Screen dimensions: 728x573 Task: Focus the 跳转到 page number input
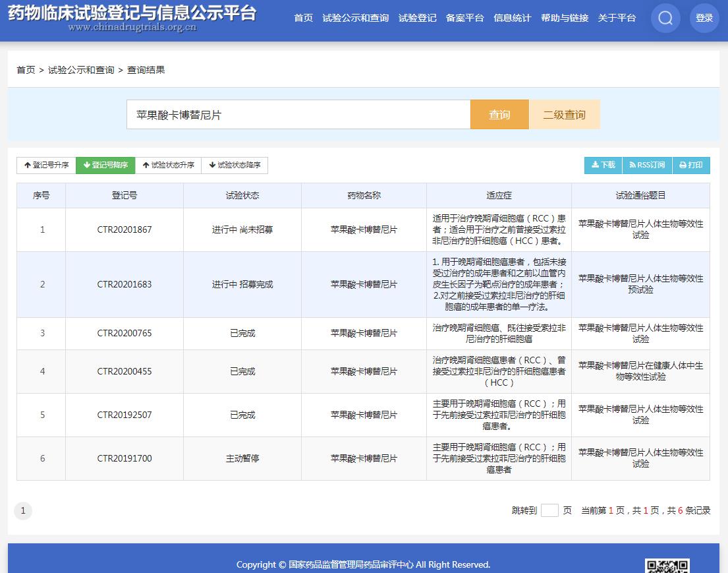coord(549,510)
